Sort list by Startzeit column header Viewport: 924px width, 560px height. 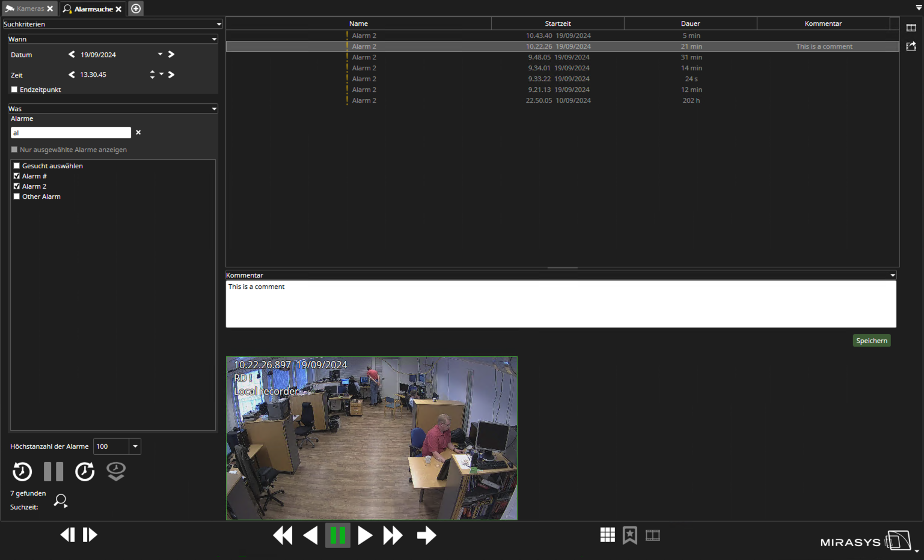click(557, 23)
